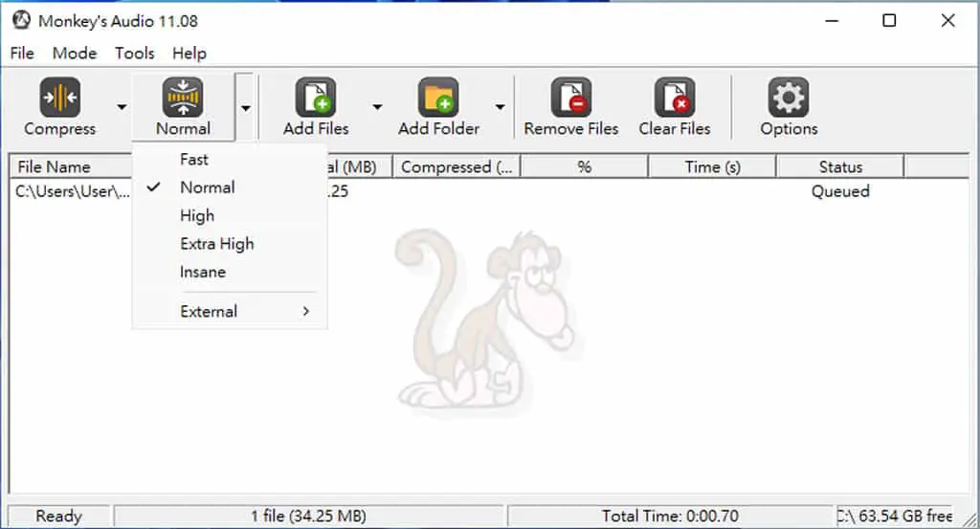Image resolution: width=980 pixels, height=529 pixels.
Task: Click the Remove Files icon
Action: coord(571,97)
